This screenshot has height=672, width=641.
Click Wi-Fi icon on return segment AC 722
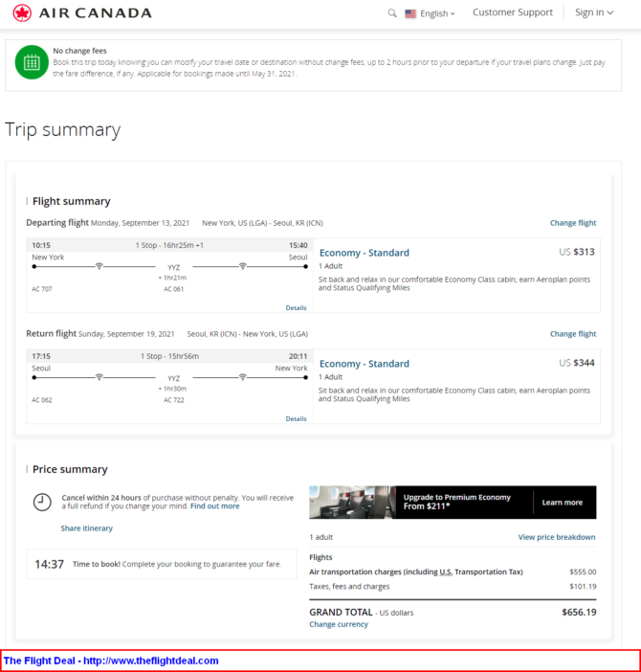243,377
